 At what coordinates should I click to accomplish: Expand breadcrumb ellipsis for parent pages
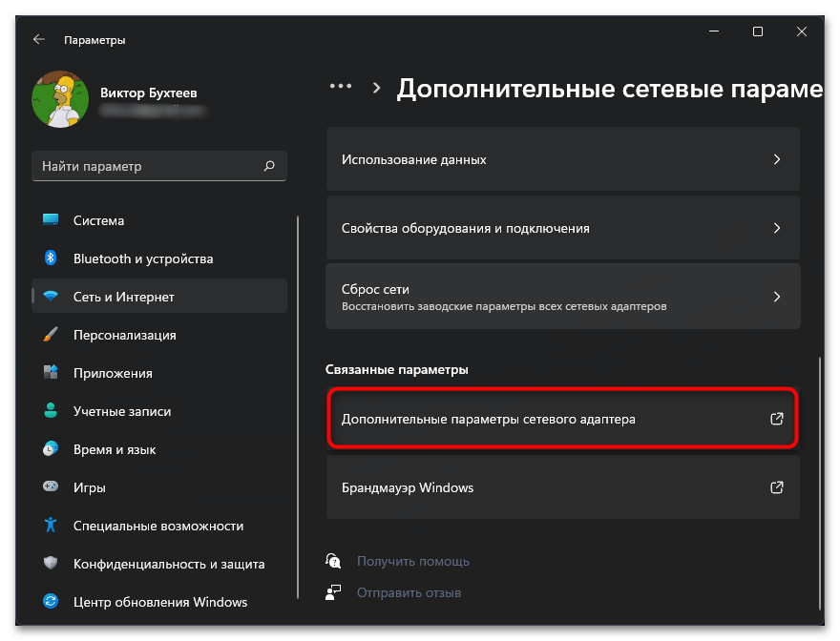click(340, 87)
